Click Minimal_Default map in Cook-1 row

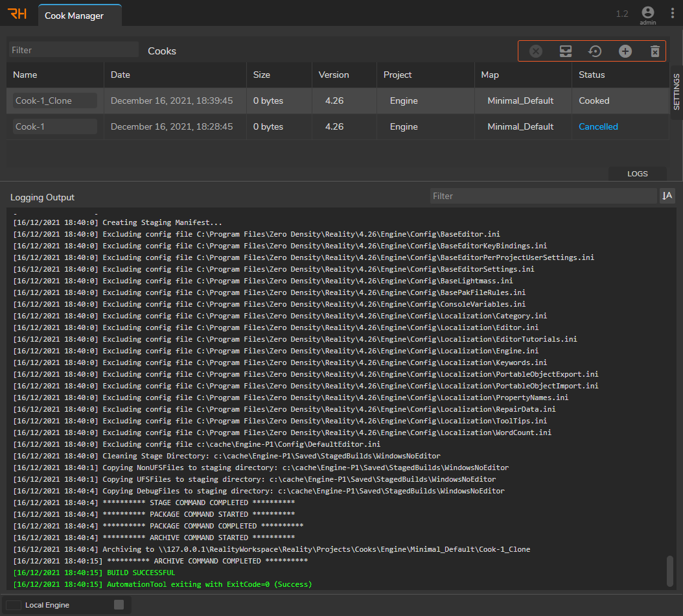[520, 126]
